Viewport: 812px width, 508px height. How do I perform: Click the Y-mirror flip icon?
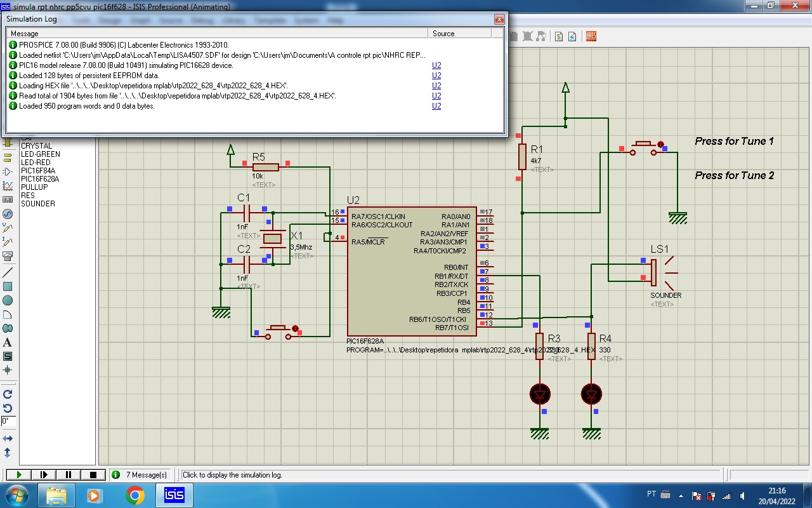8,453
